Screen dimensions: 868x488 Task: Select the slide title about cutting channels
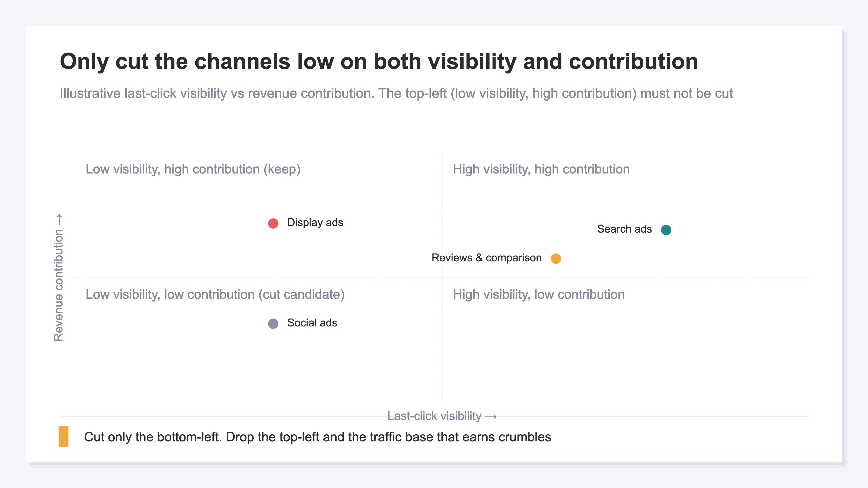pyautogui.click(x=379, y=62)
